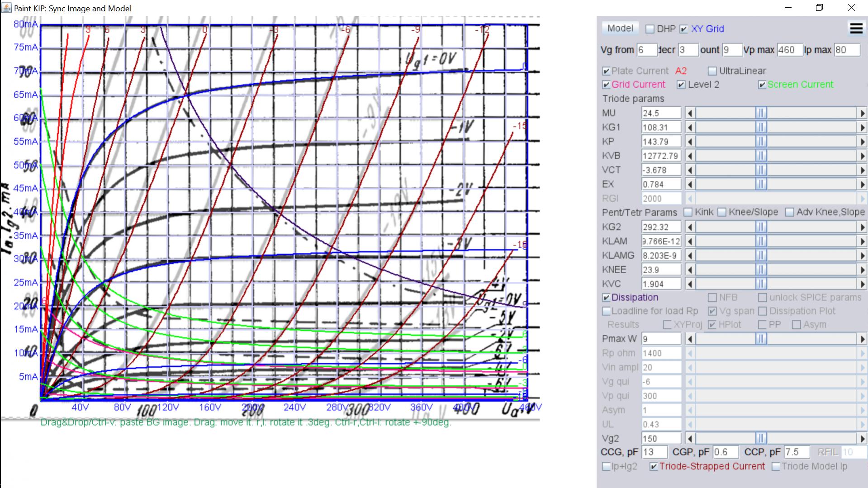Viewport: 868px width, 488px height.
Task: Click the Pmax W slider left arrow
Action: click(x=690, y=339)
